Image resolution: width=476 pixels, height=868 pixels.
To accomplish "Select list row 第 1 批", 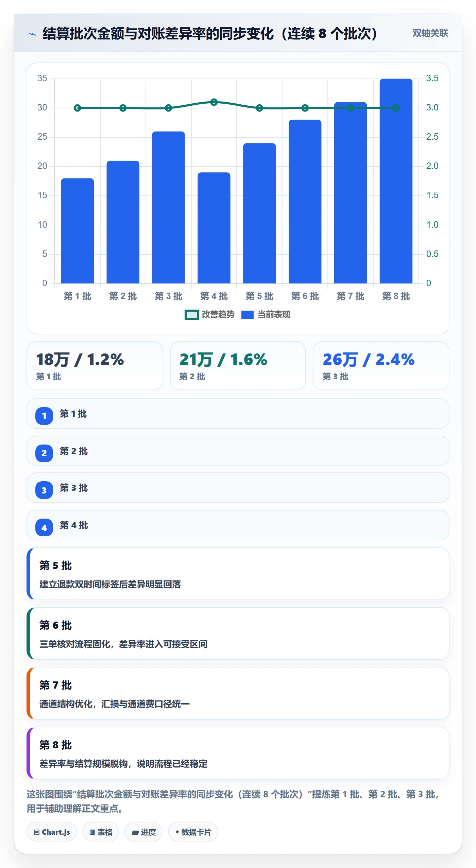I will tap(238, 414).
